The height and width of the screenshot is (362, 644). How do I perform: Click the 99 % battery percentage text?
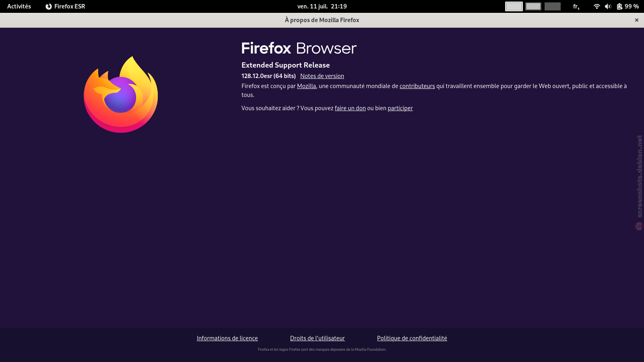tap(632, 6)
